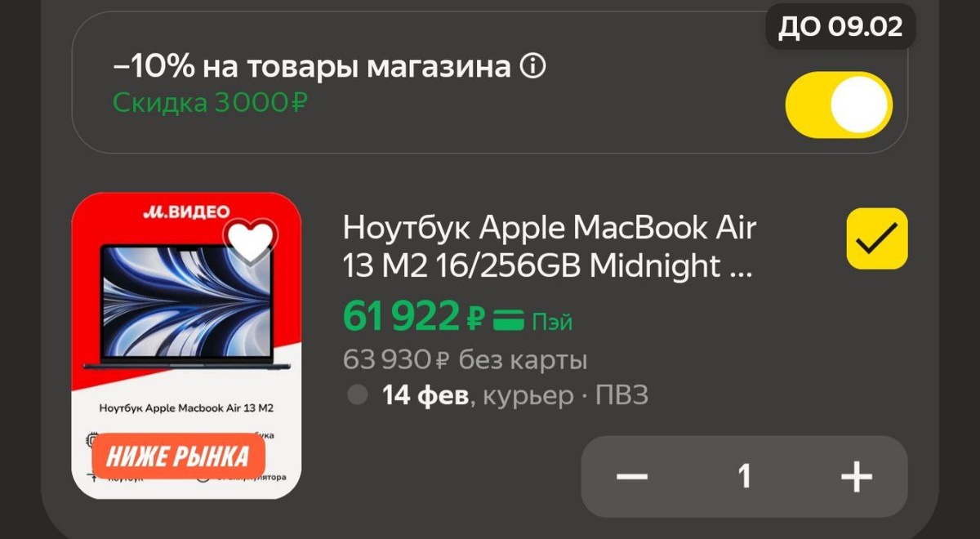
Task: Click the −10% на товары магазина text
Action: click(x=311, y=67)
